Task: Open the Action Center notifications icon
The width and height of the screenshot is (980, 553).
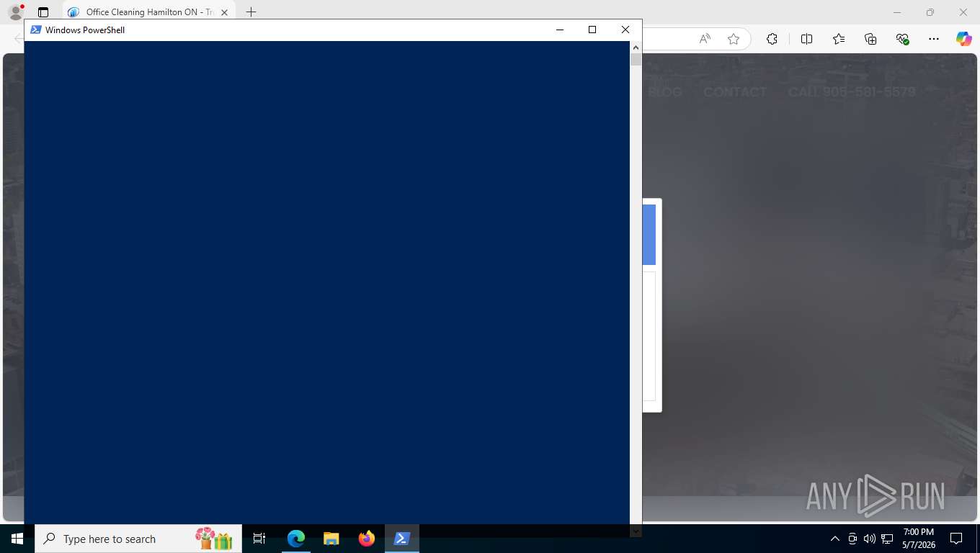Action: [956, 539]
